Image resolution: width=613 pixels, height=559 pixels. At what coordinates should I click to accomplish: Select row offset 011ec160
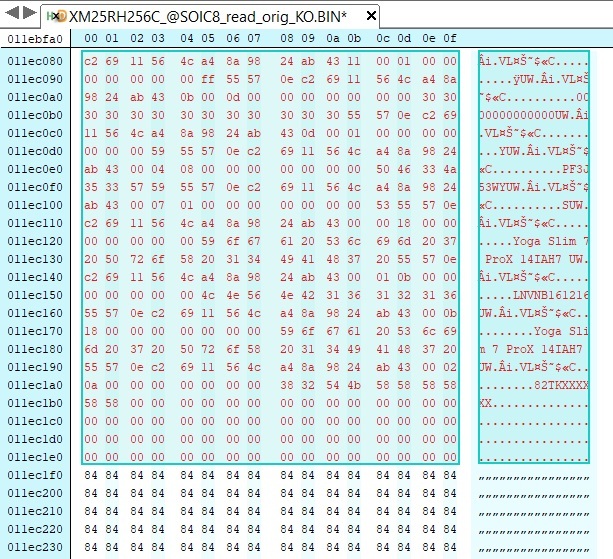click(35, 313)
